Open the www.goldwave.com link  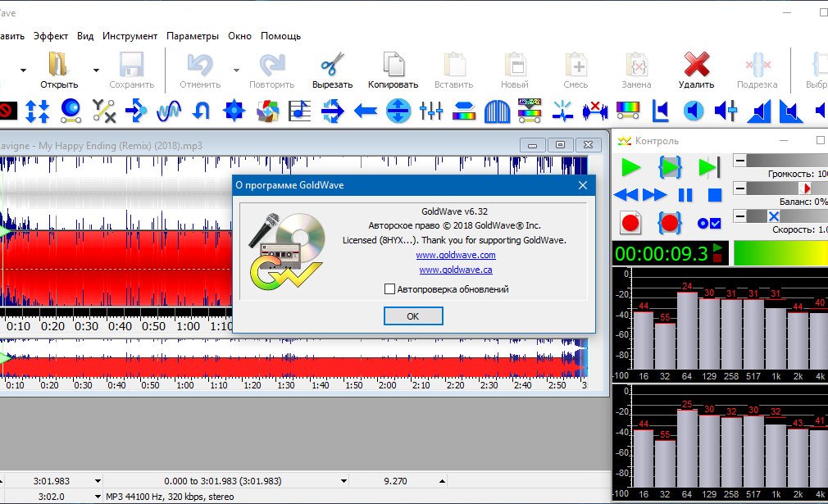tap(456, 255)
